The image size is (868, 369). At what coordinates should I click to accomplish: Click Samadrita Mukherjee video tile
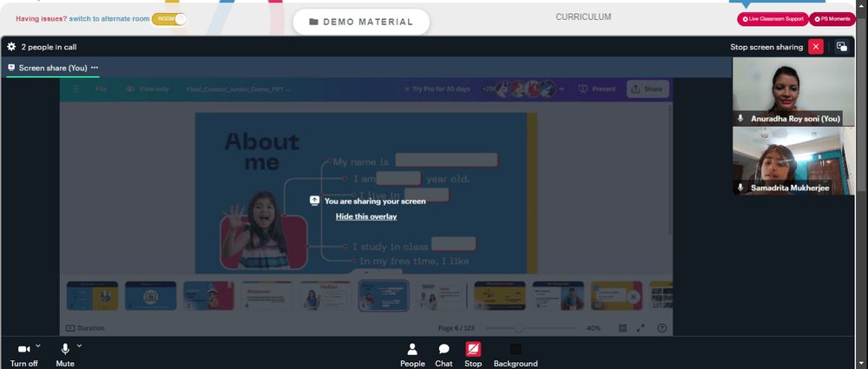[x=793, y=161]
